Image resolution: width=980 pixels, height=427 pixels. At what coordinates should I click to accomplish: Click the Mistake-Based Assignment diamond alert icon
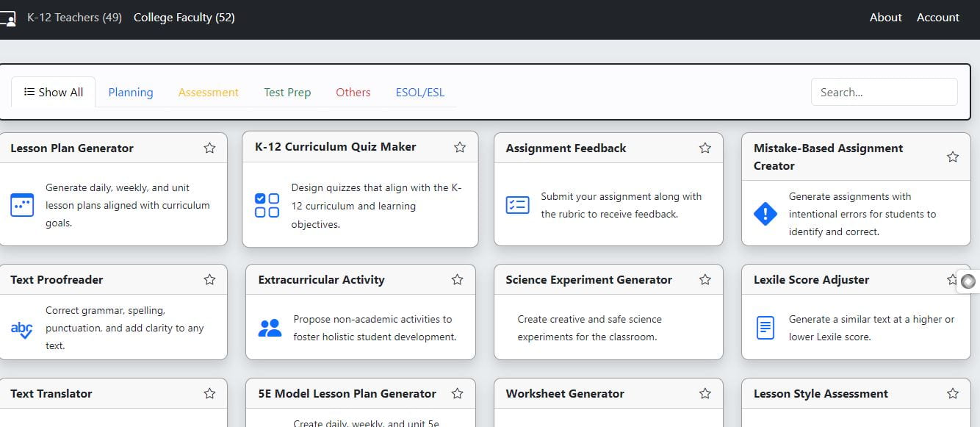coord(765,214)
